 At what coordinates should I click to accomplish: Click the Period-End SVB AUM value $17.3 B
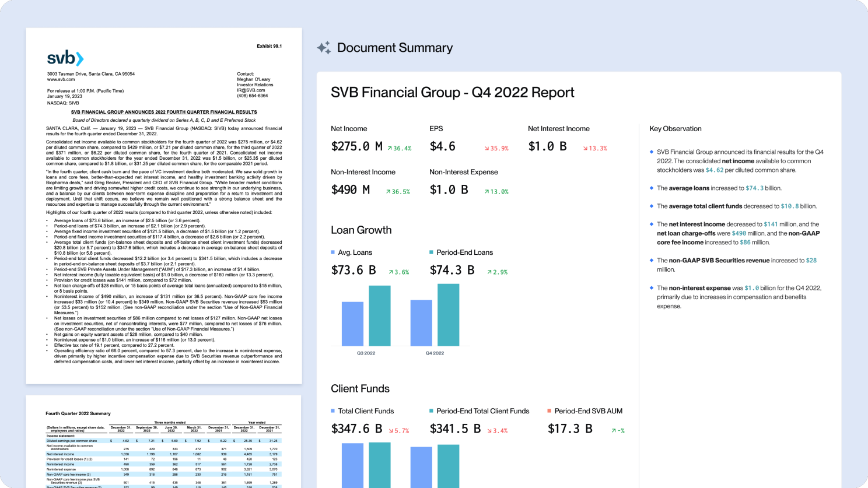[x=570, y=429]
